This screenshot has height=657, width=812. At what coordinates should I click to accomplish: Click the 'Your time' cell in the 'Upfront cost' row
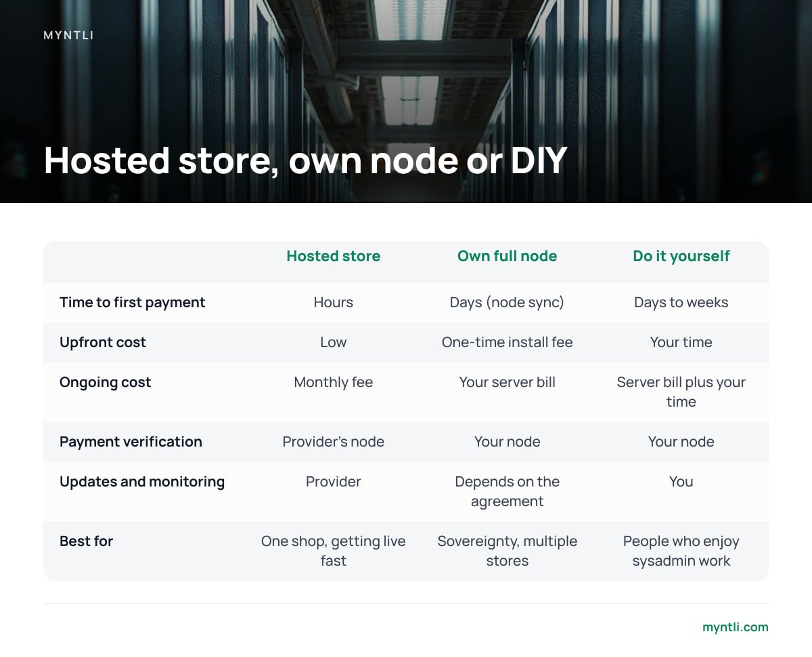pyautogui.click(x=681, y=342)
